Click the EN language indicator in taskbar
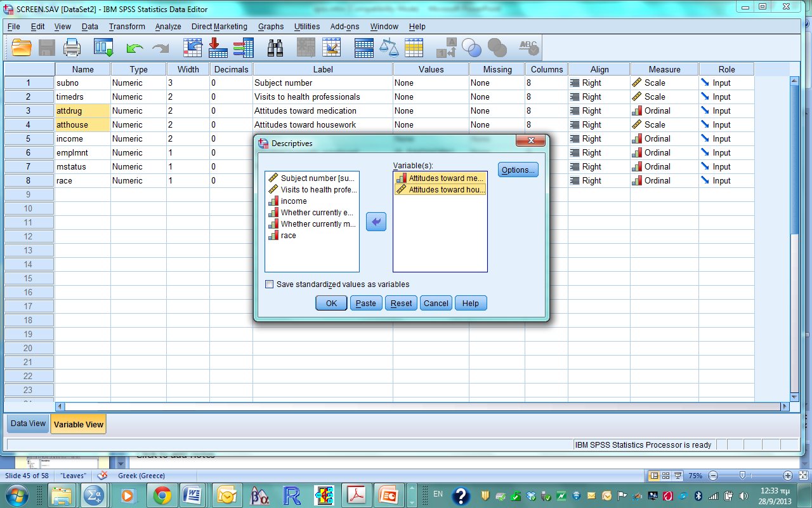 click(438, 493)
